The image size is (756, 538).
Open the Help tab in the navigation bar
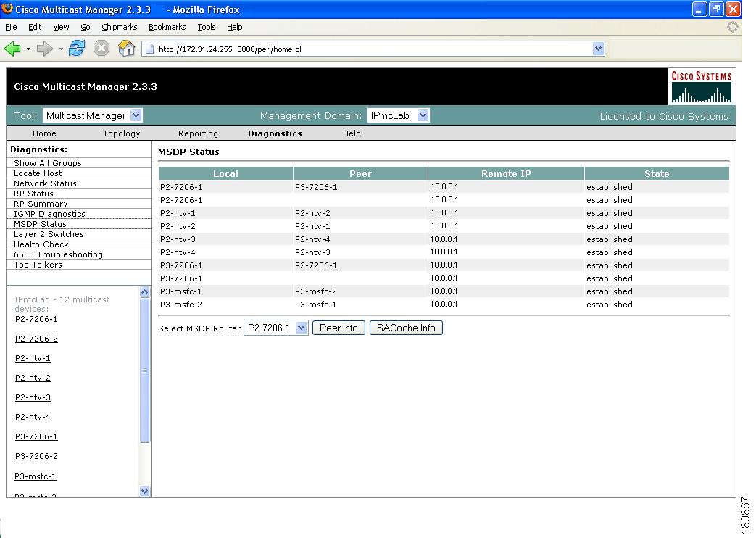[x=352, y=133]
